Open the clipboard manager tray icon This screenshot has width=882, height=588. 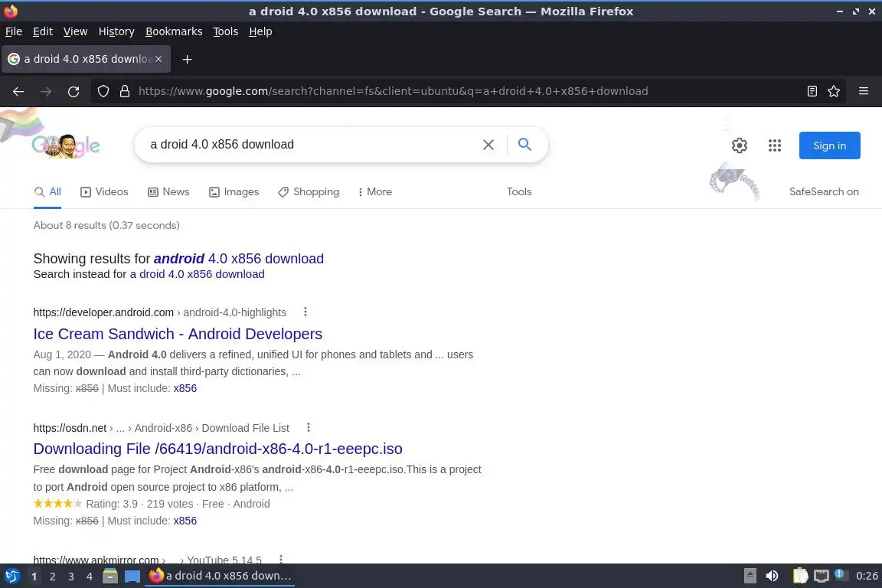800,576
